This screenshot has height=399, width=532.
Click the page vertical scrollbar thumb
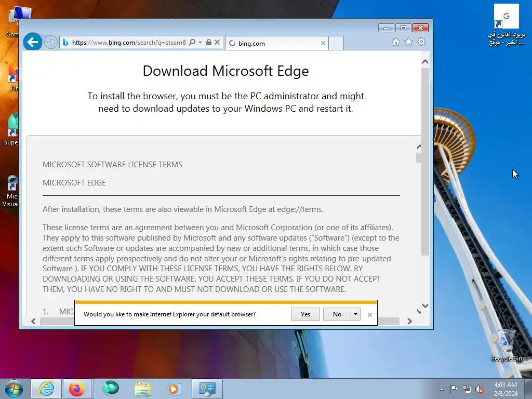(425, 162)
